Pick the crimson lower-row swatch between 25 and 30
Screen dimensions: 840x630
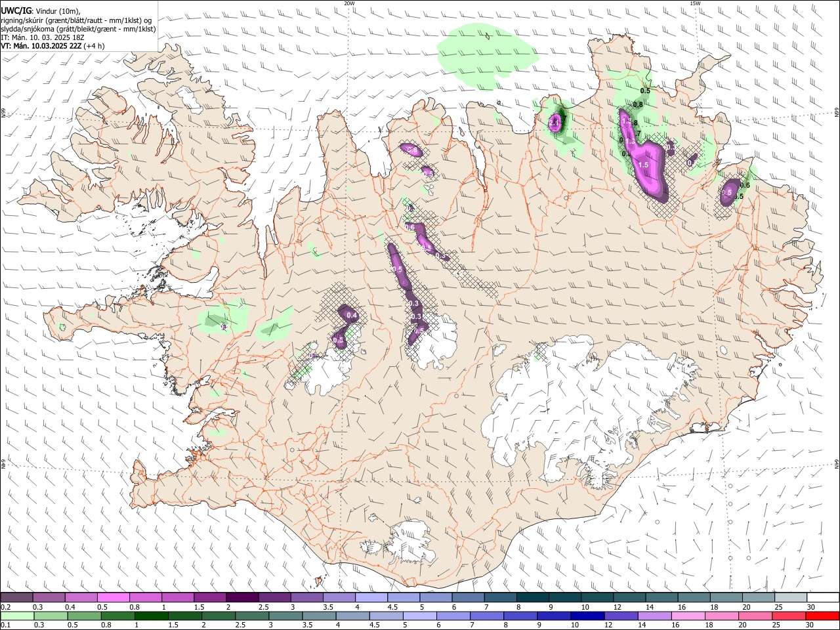789,616
